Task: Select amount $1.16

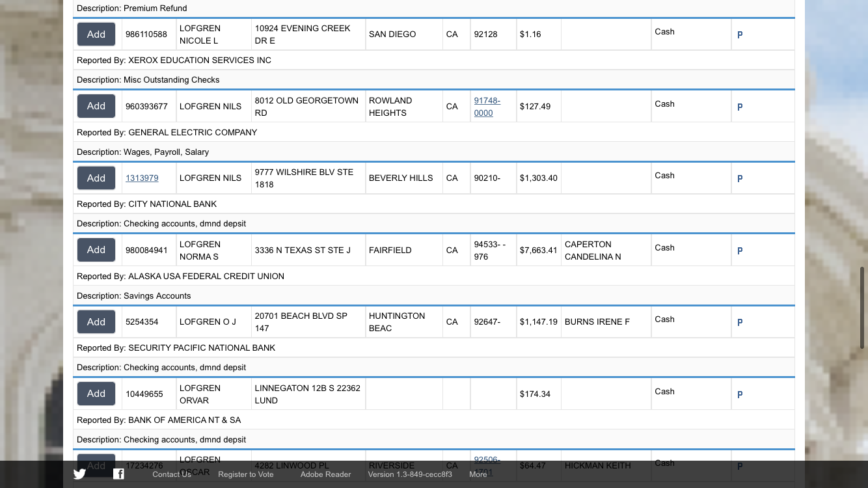Action: pyautogui.click(x=530, y=34)
